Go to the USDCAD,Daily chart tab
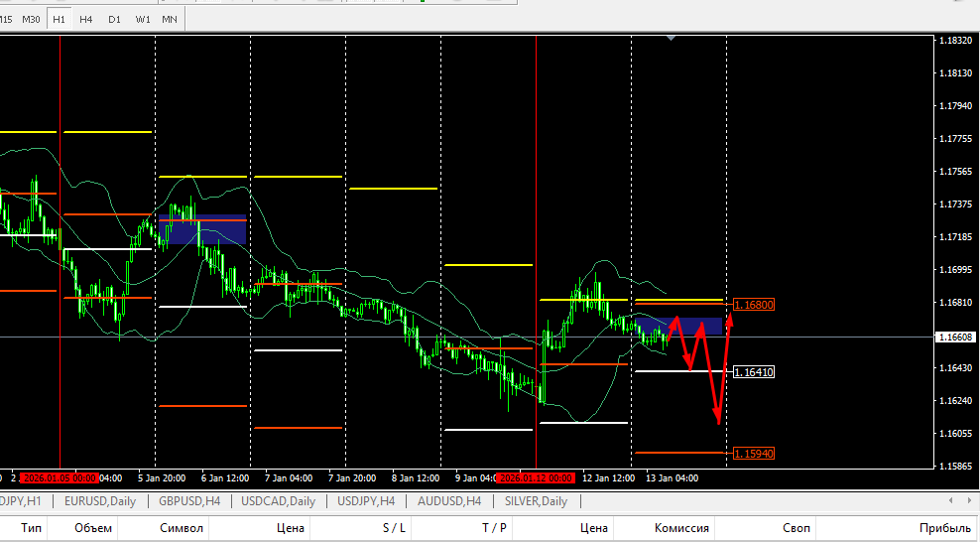Viewport: 980px width, 542px height. [x=278, y=501]
